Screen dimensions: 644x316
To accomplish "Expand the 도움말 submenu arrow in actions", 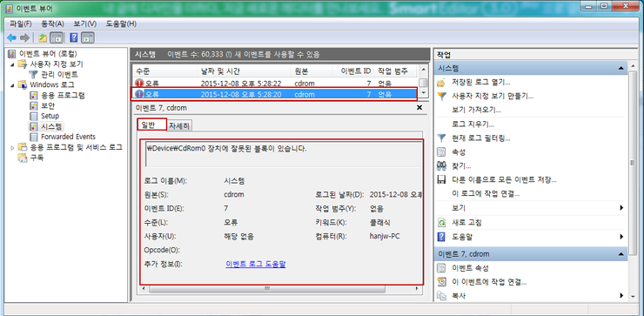I will pyautogui.click(x=622, y=236).
